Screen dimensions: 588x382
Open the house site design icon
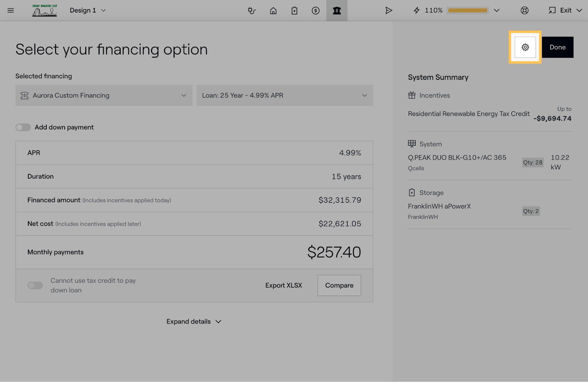pyautogui.click(x=273, y=11)
